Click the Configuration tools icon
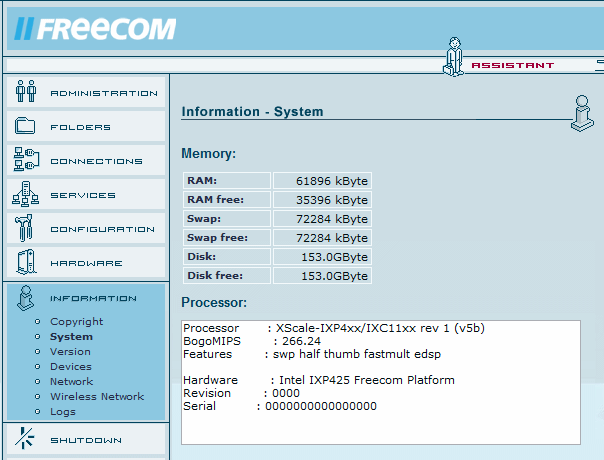 26,229
